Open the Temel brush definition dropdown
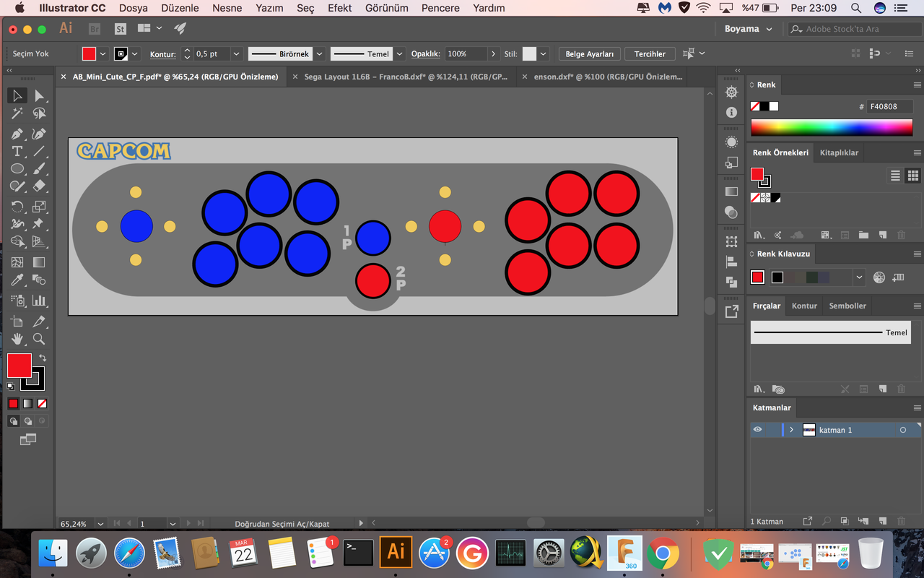This screenshot has height=578, width=924. (x=399, y=53)
